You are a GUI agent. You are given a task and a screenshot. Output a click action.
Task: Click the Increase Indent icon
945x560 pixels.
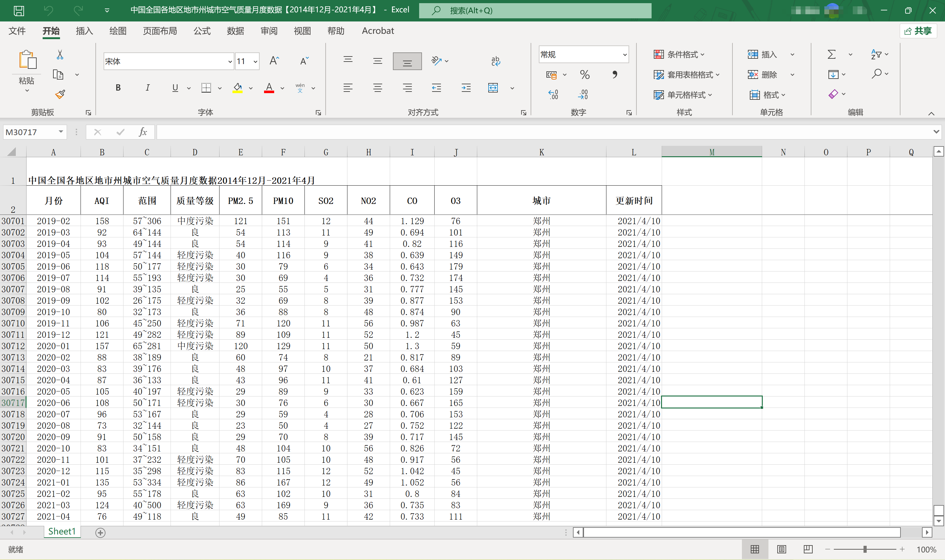pos(466,88)
